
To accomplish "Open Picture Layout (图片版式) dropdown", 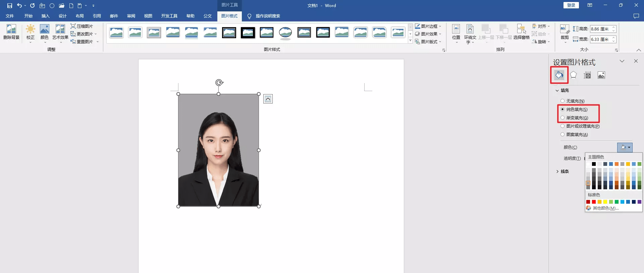I will [x=428, y=42].
